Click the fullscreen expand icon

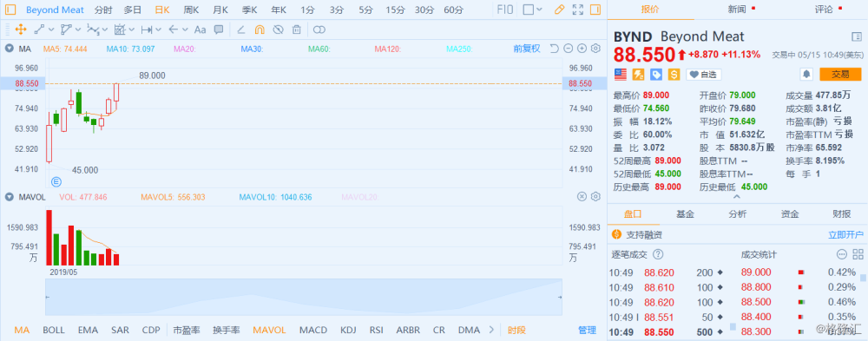pyautogui.click(x=577, y=10)
